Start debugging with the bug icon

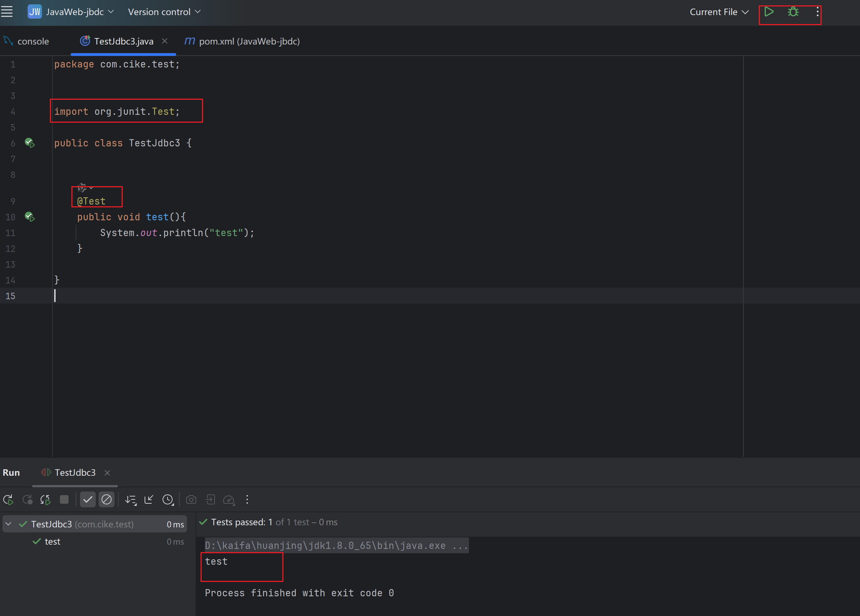tap(793, 12)
